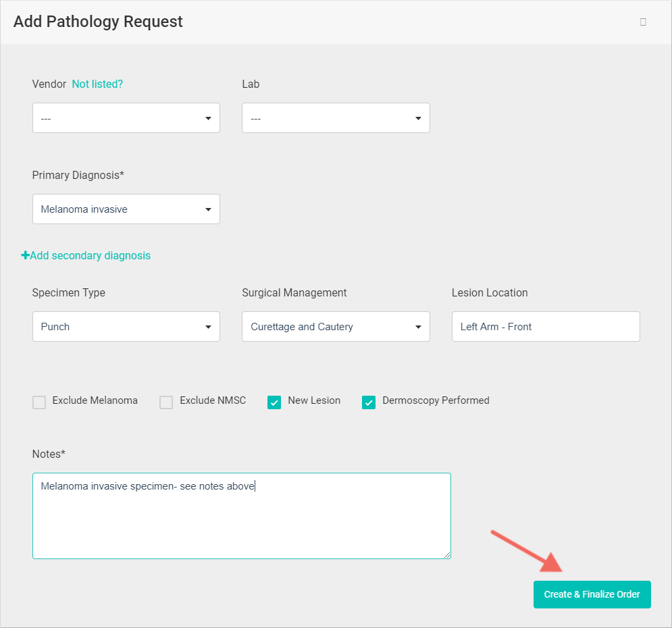
Task: Uncheck the New Lesion checkbox
Action: pos(274,402)
